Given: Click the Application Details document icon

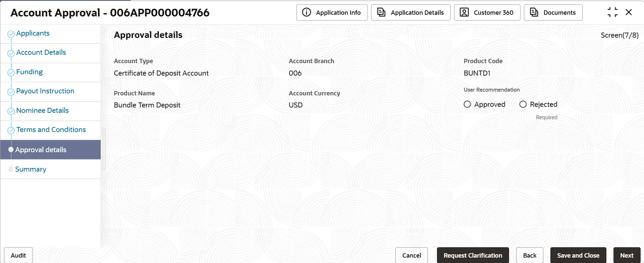Looking at the screenshot, I should (381, 12).
